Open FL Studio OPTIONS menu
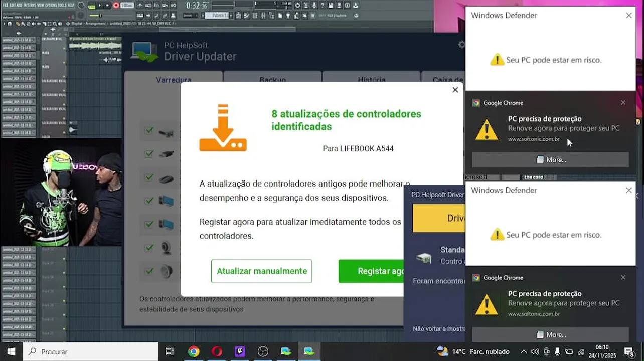Screen dimensions: 644x361 51,5
